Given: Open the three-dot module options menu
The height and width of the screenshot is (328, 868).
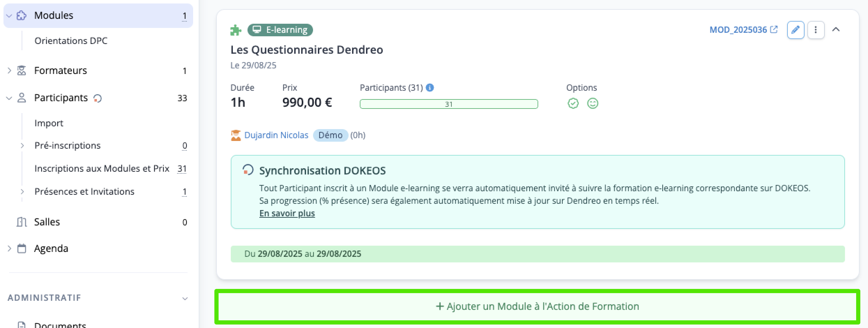Looking at the screenshot, I should point(816,30).
